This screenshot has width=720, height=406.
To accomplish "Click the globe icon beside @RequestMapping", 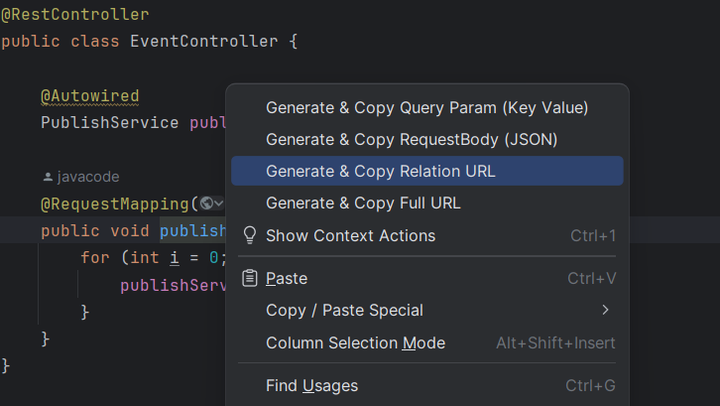I will [207, 203].
